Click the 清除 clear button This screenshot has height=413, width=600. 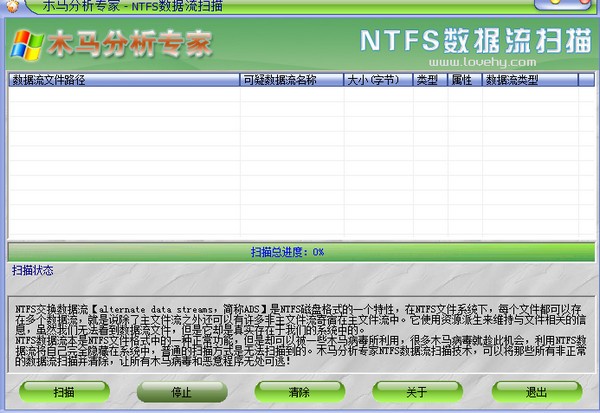pyautogui.click(x=300, y=392)
